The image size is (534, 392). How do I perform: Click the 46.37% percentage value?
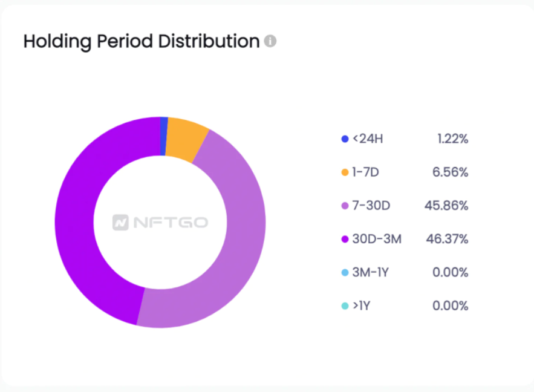447,239
